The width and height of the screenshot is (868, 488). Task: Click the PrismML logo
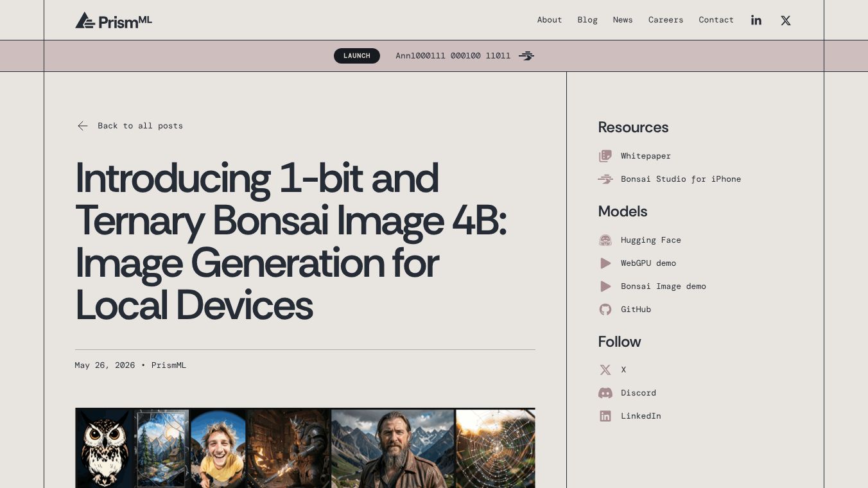click(x=114, y=21)
